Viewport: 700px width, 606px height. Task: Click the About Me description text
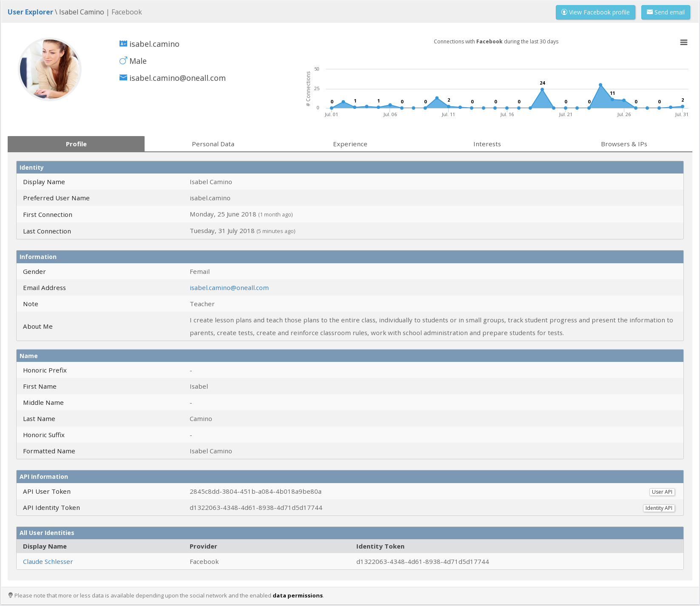(431, 327)
